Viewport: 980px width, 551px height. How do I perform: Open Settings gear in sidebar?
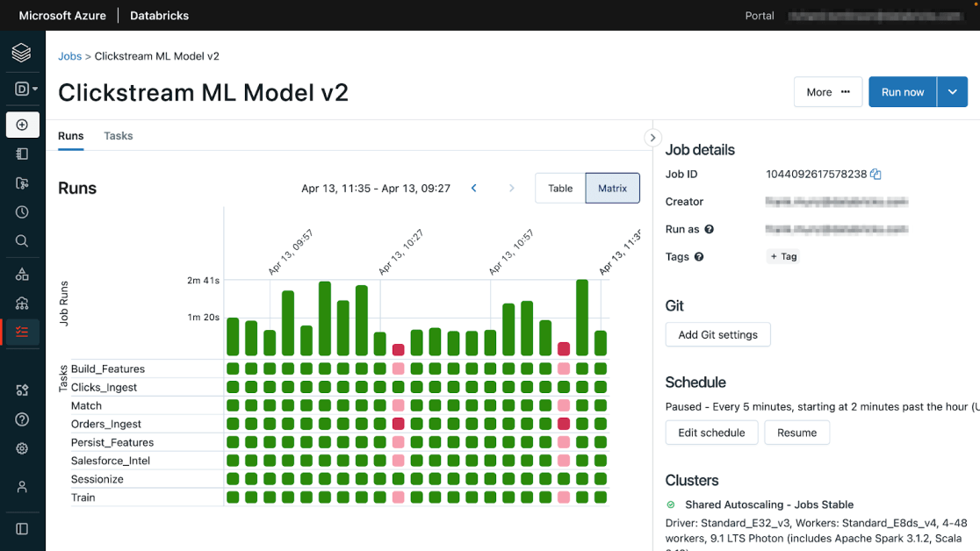tap(22, 448)
